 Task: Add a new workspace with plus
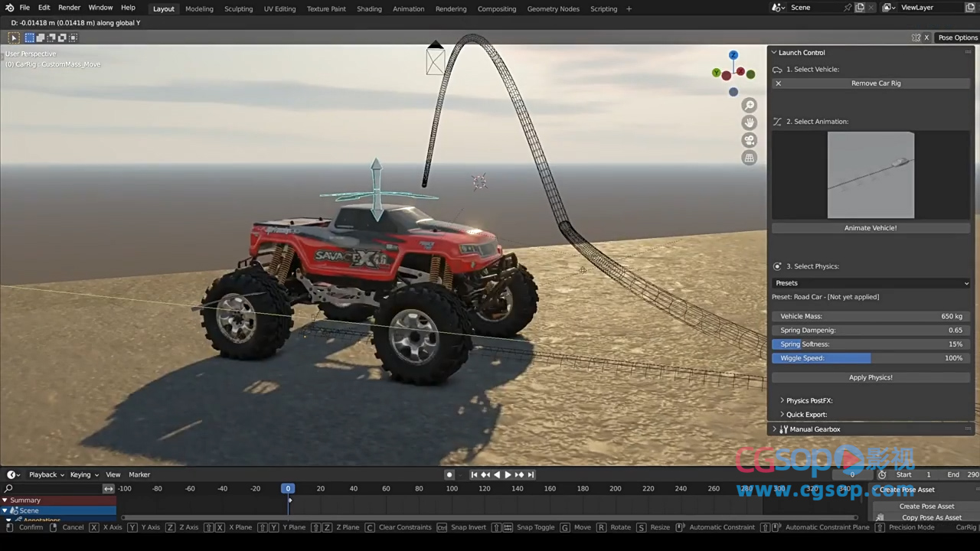(x=629, y=8)
